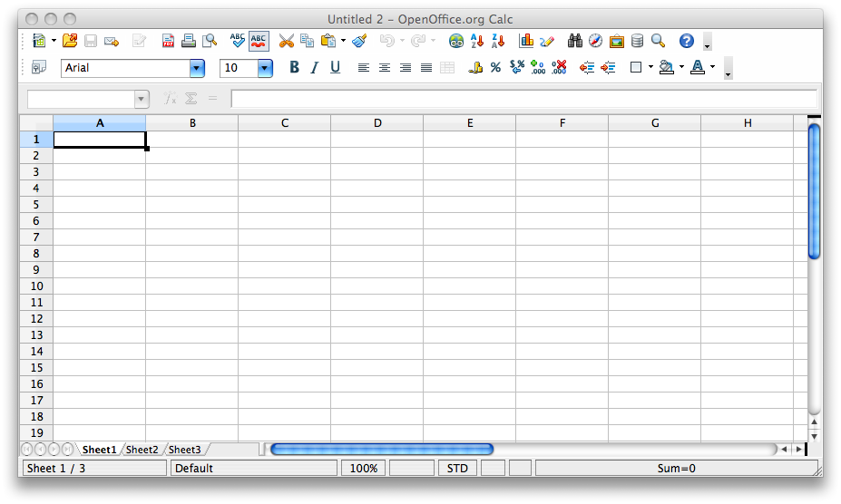Image resolution: width=841 pixels, height=504 pixels.
Task: Apply percent number format
Action: [495, 67]
